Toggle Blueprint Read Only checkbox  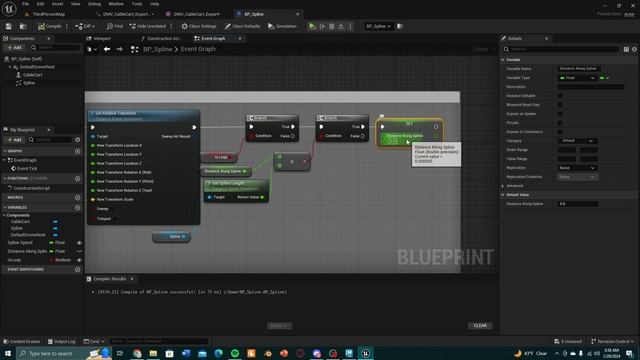[x=560, y=105]
